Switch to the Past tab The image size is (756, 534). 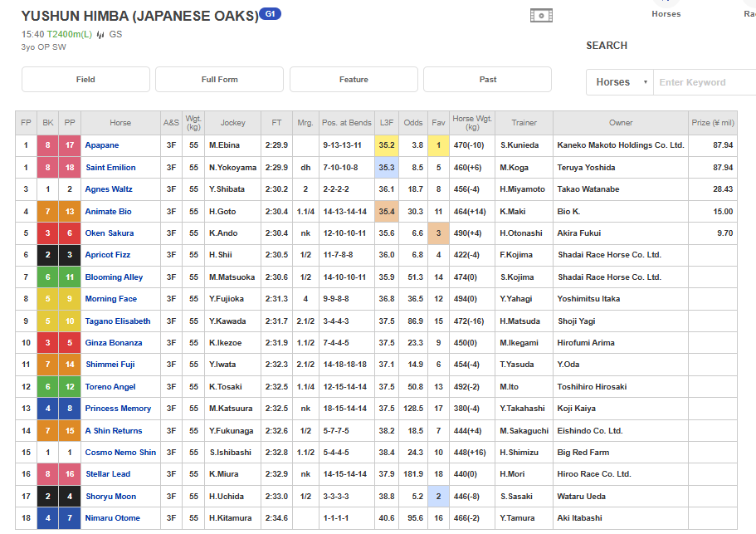pyautogui.click(x=487, y=79)
